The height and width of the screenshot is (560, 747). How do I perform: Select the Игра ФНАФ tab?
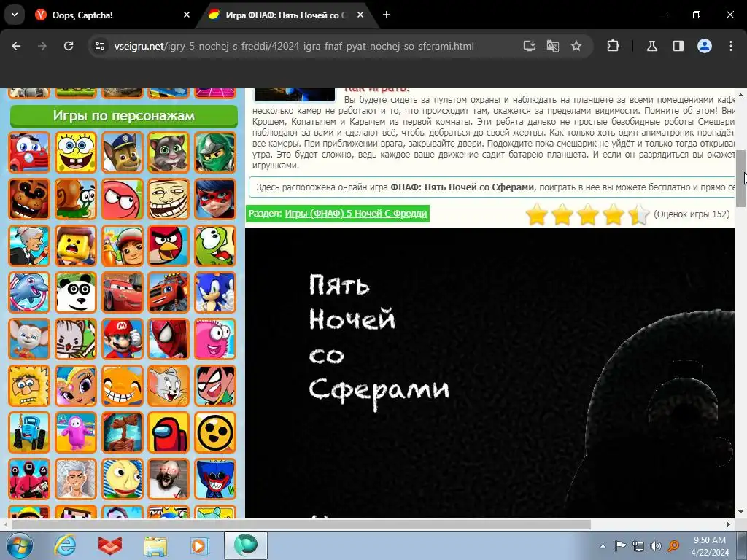[x=286, y=15]
